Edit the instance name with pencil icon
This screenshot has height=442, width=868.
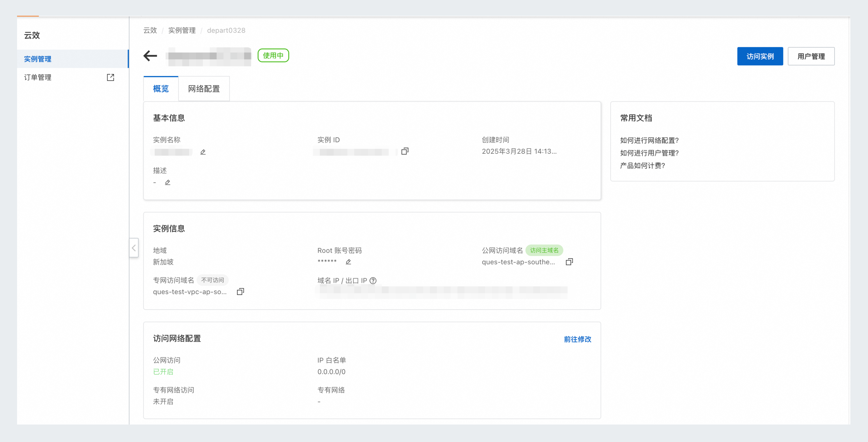pyautogui.click(x=203, y=152)
